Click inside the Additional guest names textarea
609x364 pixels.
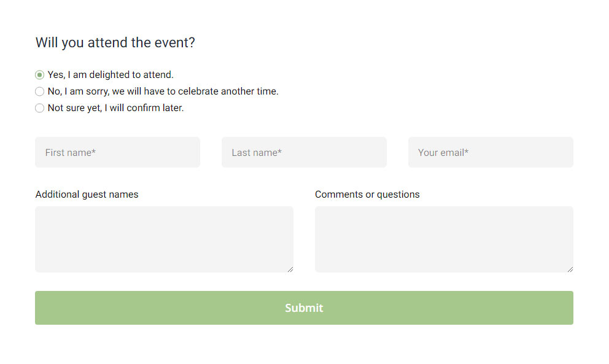pos(164,239)
